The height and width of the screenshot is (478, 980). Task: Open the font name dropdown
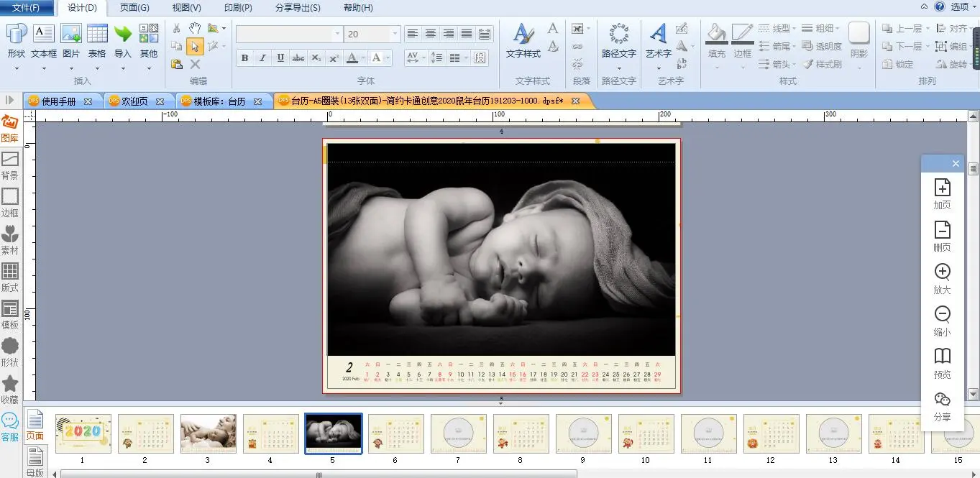click(x=337, y=34)
